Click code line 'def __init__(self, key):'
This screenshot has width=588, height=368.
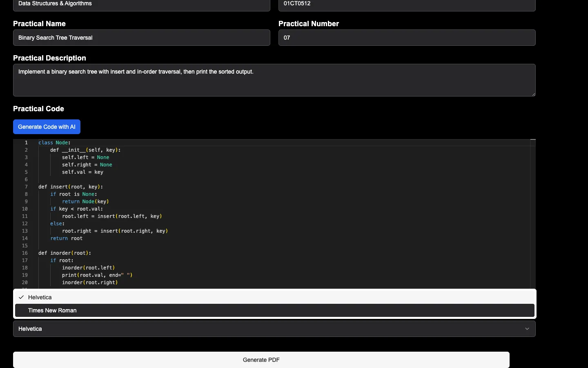click(86, 150)
